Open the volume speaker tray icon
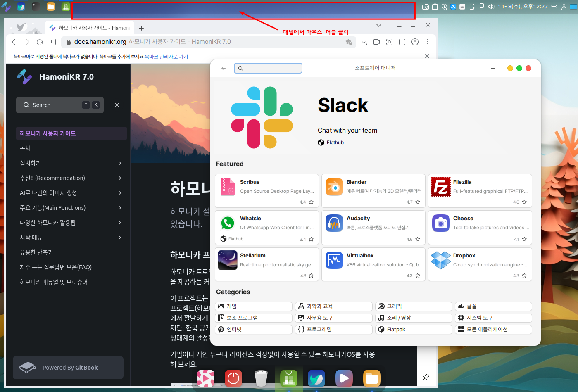Screen dimensions: 578x392 pyautogui.click(x=491, y=7)
